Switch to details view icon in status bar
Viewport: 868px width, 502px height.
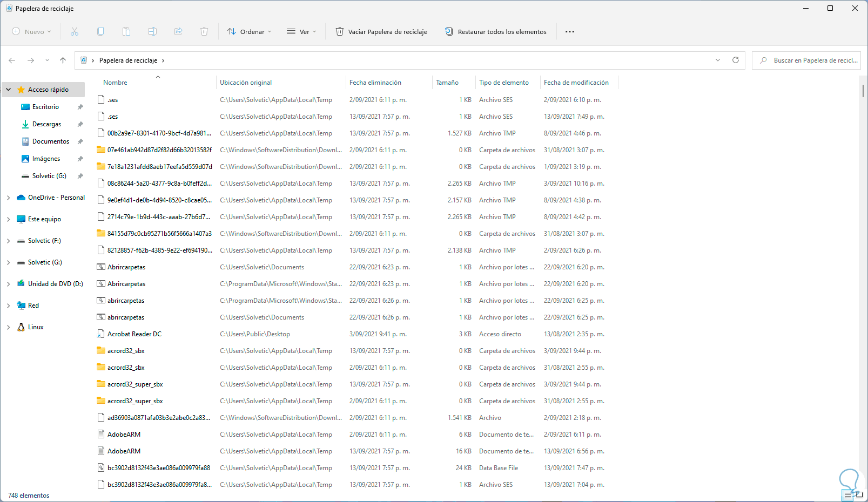coord(848,495)
